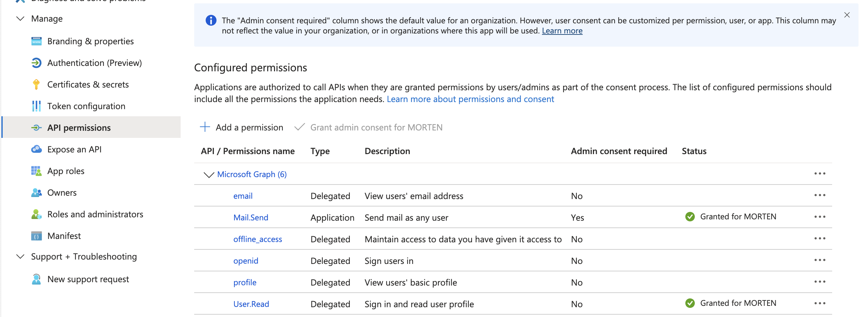
Task: Click the API permissions sidebar icon
Action: pyautogui.click(x=36, y=128)
